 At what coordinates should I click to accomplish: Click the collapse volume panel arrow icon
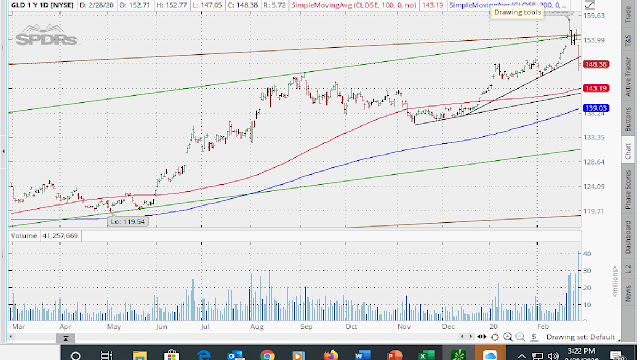coord(65,338)
